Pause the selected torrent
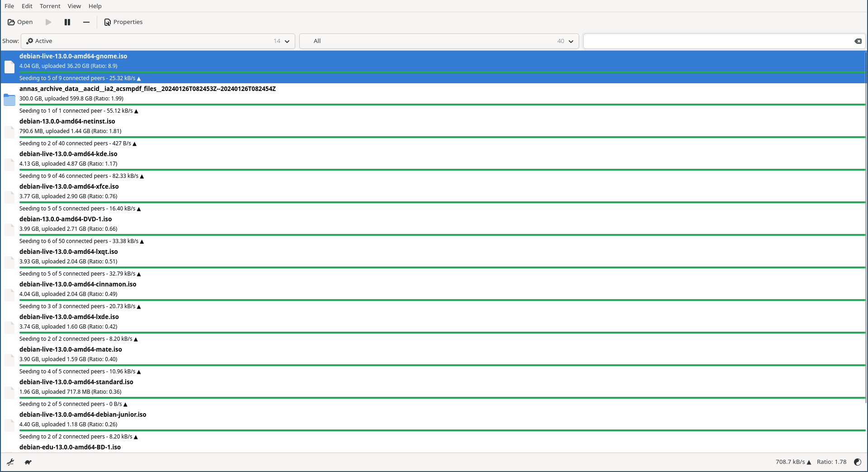Screen dimensions: 868x472 click(x=67, y=22)
